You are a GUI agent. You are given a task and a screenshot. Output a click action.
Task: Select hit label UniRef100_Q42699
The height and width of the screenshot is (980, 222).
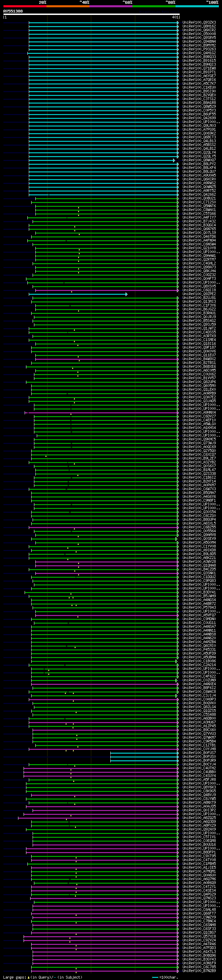[199, 118]
